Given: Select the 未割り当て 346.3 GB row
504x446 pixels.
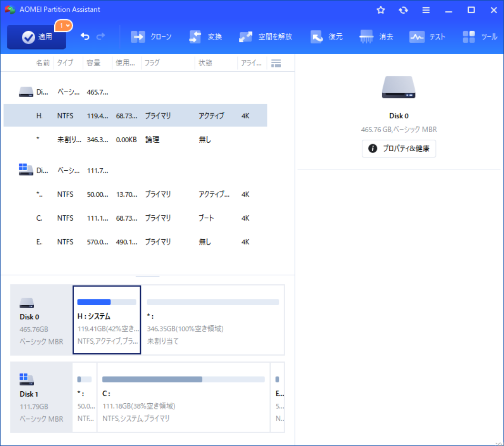Looking at the screenshot, I should coord(135,140).
